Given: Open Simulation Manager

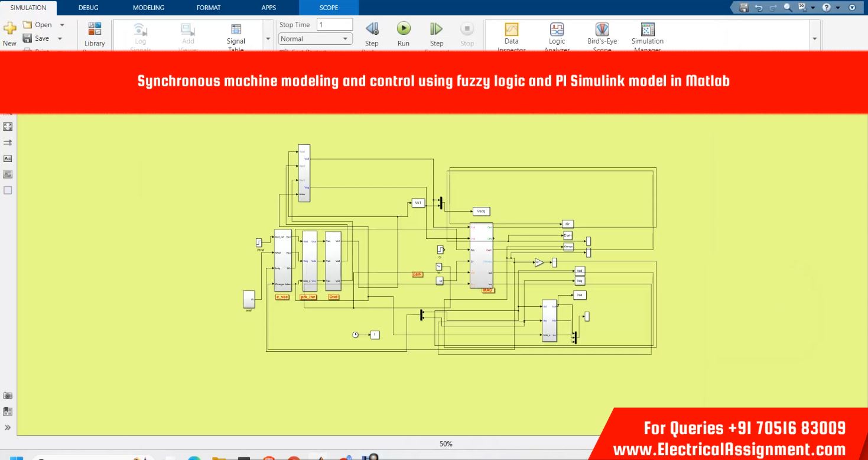Looking at the screenshot, I should click(x=647, y=30).
